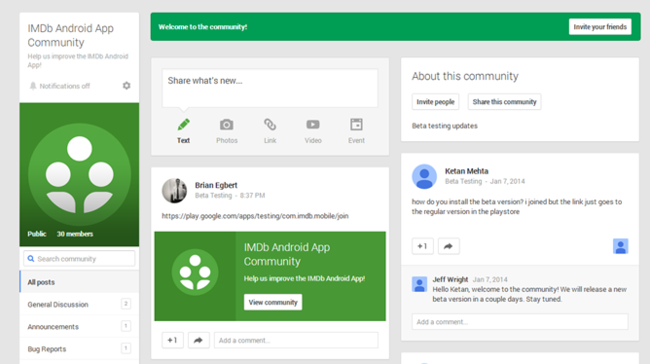Viewport: 650px width, 364px height.
Task: Click the sidebar IMDb Android App Community heading
Action: pos(70,35)
